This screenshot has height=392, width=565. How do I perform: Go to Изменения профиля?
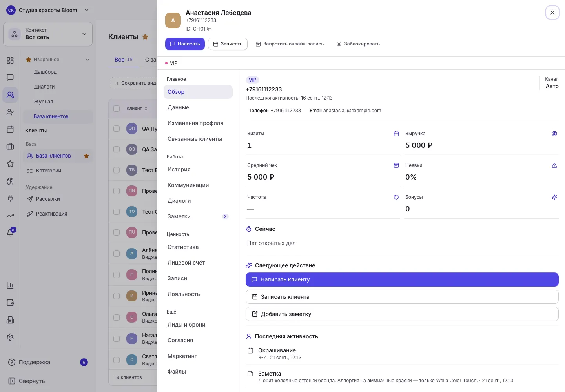coord(198,123)
